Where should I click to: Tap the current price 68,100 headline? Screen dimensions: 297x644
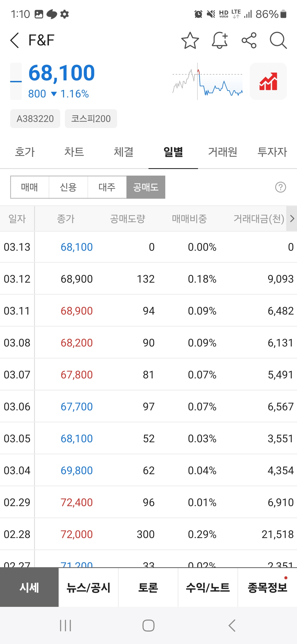(62, 73)
